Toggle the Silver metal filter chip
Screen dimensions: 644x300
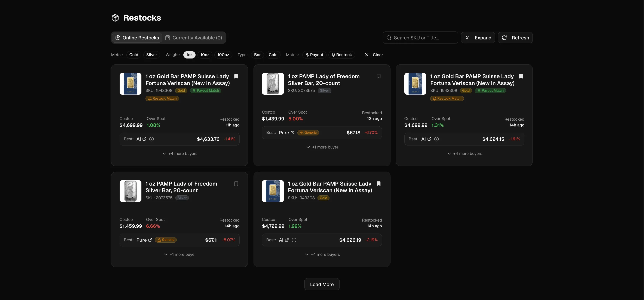[151, 55]
